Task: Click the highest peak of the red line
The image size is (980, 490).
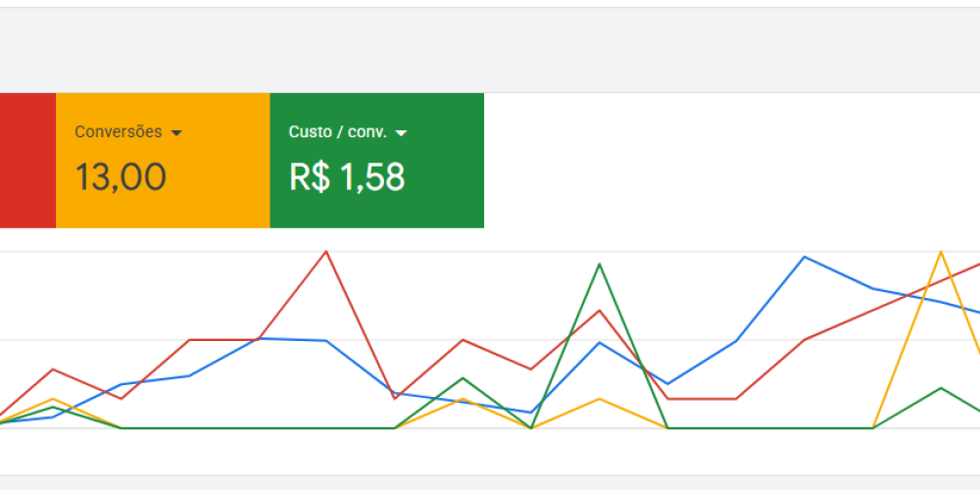Action: coord(326,252)
